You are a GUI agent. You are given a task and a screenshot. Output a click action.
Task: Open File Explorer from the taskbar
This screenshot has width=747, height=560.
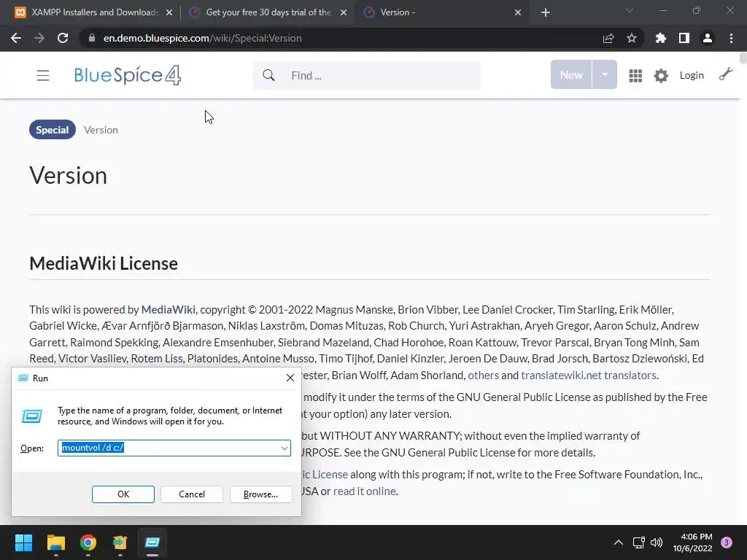pyautogui.click(x=55, y=542)
